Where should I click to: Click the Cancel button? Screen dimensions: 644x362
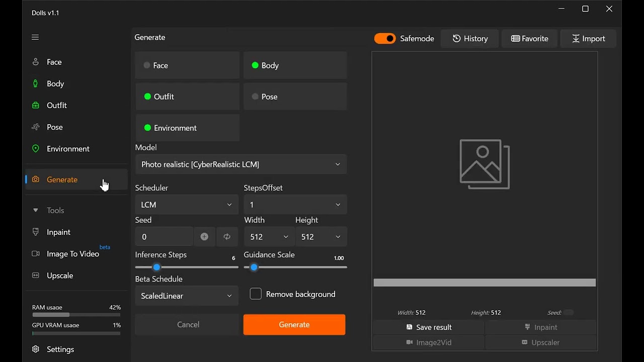[x=187, y=324]
